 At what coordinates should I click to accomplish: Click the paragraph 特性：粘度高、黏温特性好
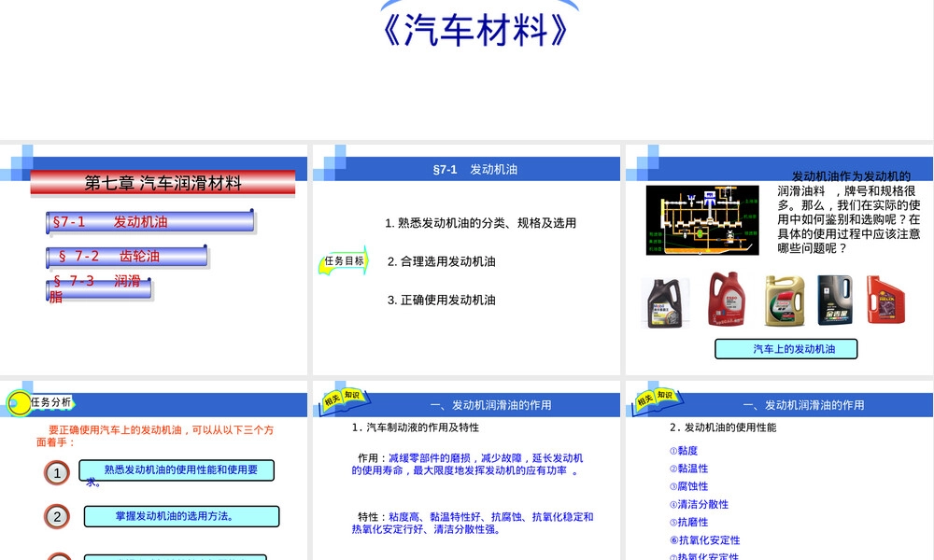(473, 523)
